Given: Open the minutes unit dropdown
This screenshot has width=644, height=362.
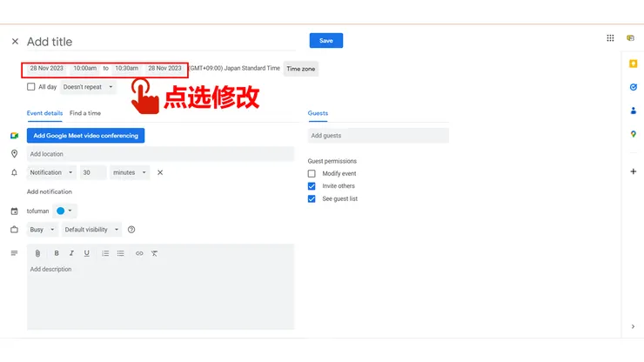Looking at the screenshot, I should click(130, 172).
